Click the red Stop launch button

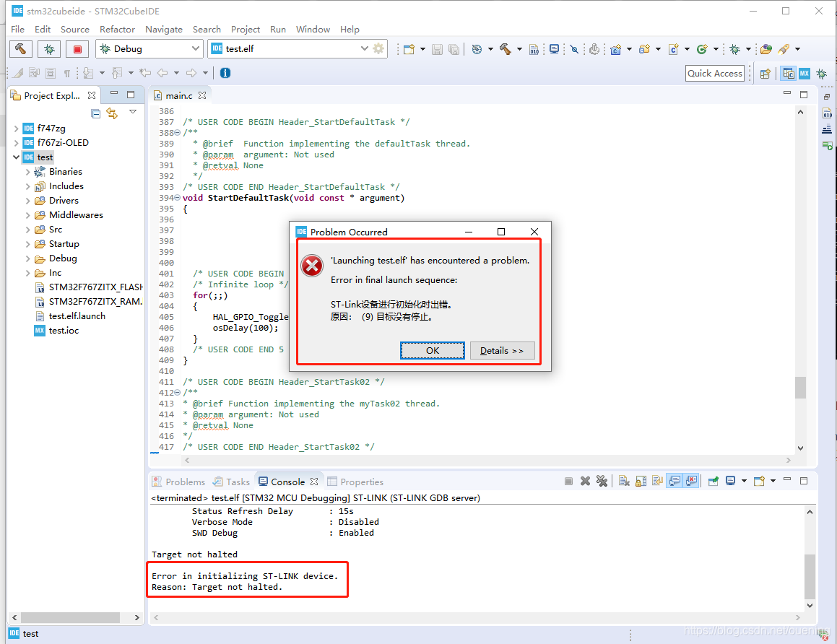[77, 49]
